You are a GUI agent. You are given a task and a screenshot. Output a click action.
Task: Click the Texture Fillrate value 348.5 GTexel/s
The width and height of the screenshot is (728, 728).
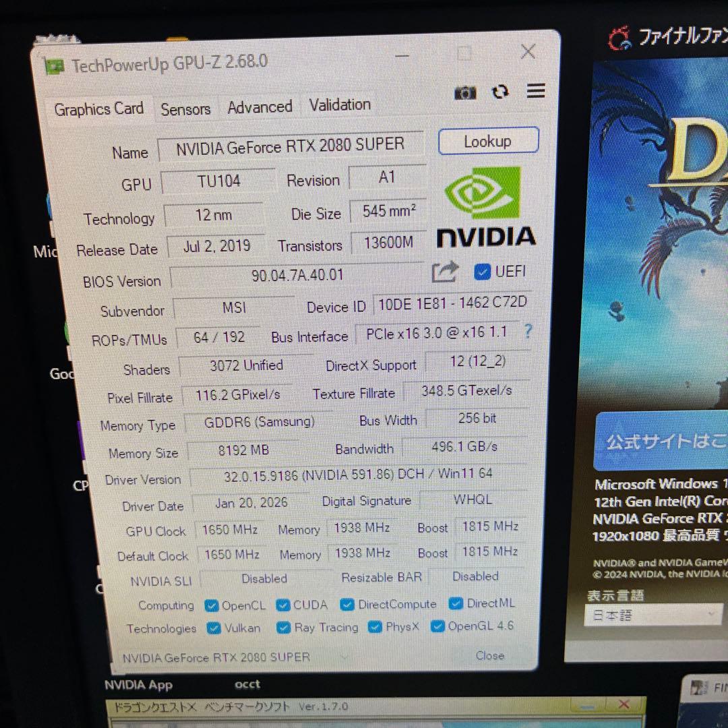click(x=466, y=391)
